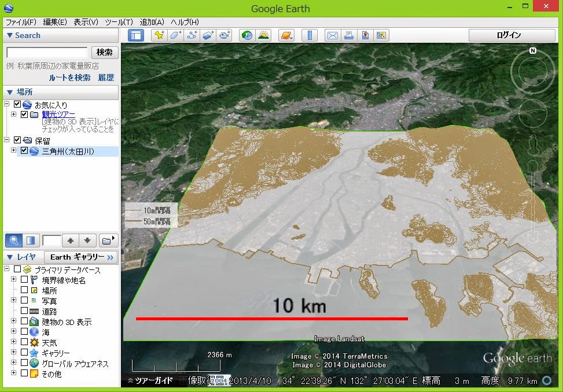This screenshot has width=563, height=392.
Task: Uncheck the 保留 checkbox
Action: pos(17,140)
